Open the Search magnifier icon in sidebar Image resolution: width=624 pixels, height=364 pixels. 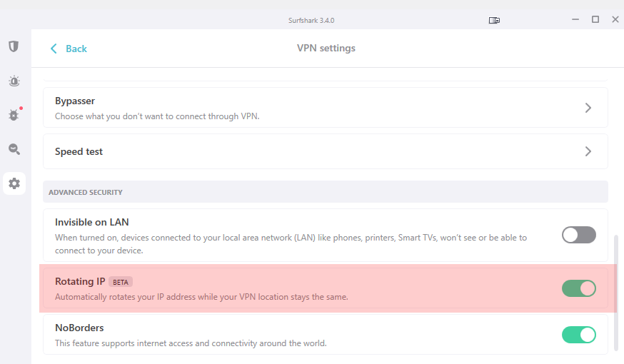tap(14, 149)
